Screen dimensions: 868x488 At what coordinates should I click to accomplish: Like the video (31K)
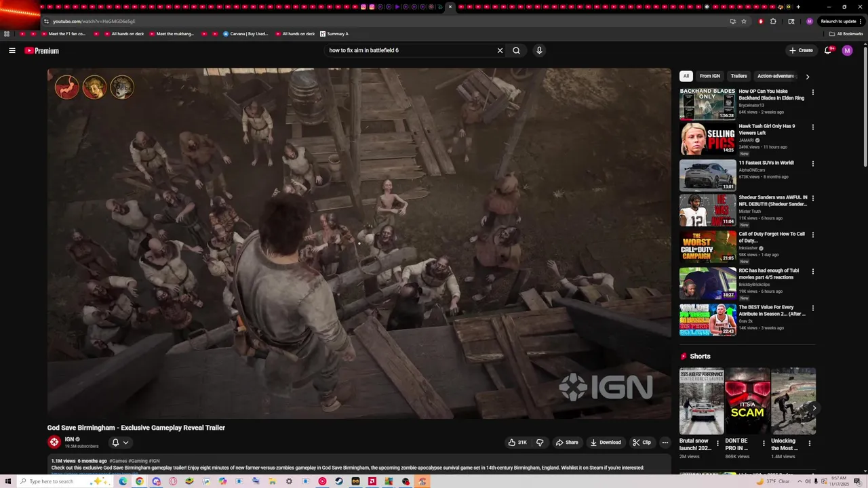tap(517, 443)
